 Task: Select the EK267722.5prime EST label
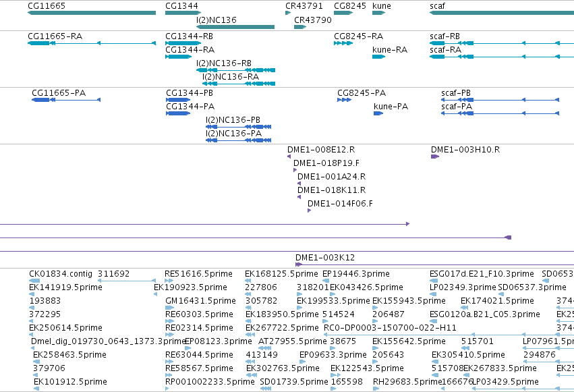(x=282, y=328)
